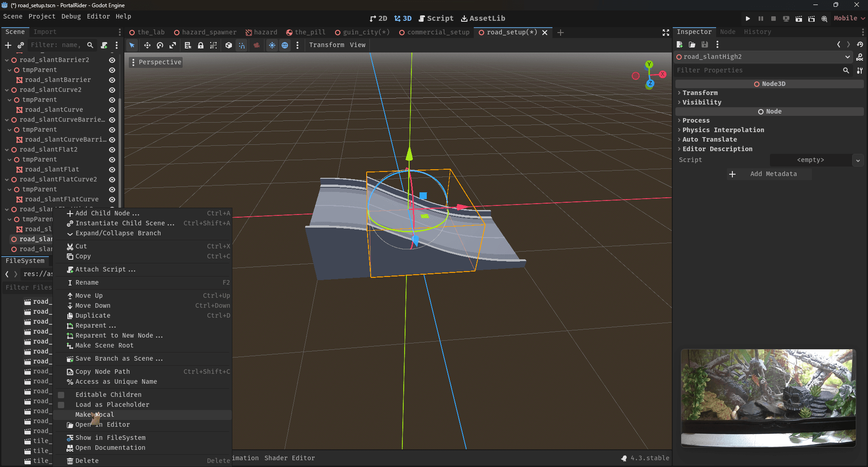Check the Editable Children checkbox
Image resolution: width=868 pixels, height=467 pixels.
point(61,395)
